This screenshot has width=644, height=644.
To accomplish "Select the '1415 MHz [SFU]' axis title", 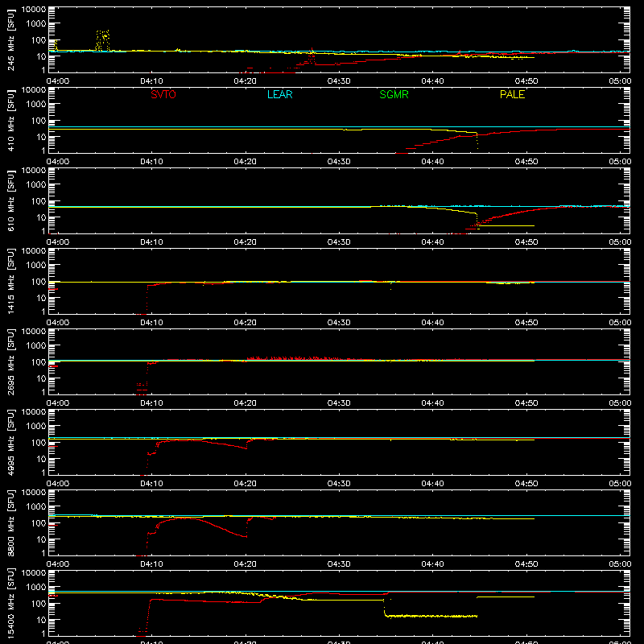I will tap(10, 282).
